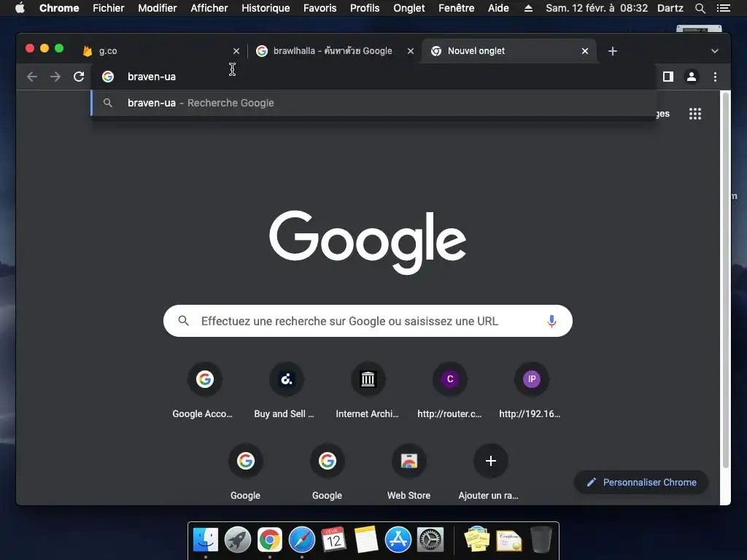This screenshot has width=747, height=560.
Task: Click the page vertical scrollbar
Action: (726, 279)
